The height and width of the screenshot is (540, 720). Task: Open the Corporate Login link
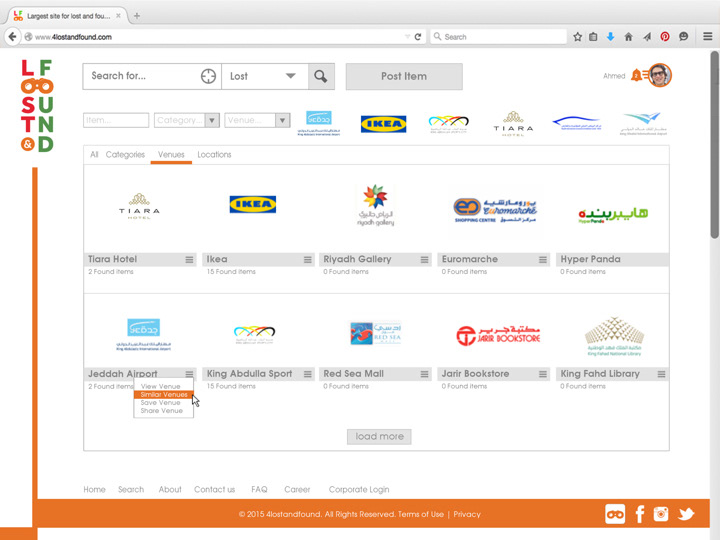359,489
